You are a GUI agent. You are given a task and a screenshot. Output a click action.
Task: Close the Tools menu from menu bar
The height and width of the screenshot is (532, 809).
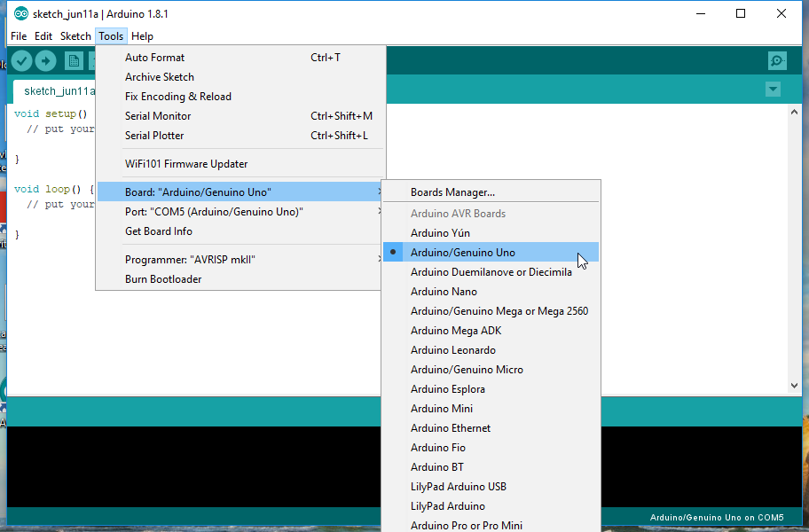click(111, 36)
